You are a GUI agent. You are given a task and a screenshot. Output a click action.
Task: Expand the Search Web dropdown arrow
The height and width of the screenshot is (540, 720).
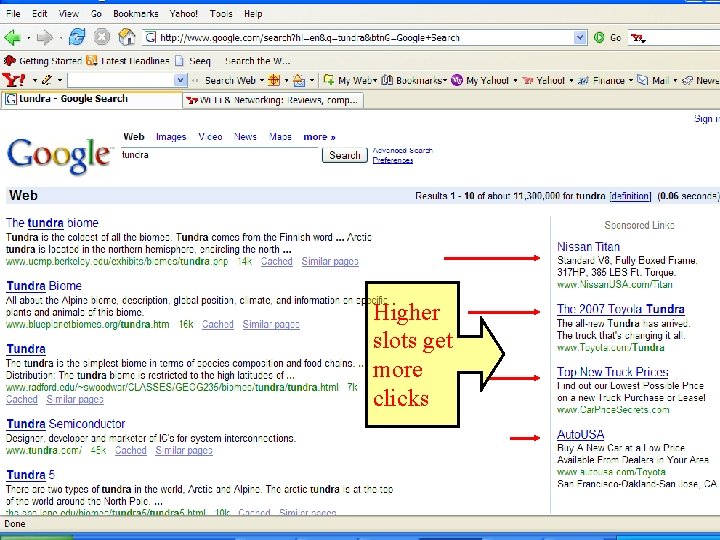point(262,80)
